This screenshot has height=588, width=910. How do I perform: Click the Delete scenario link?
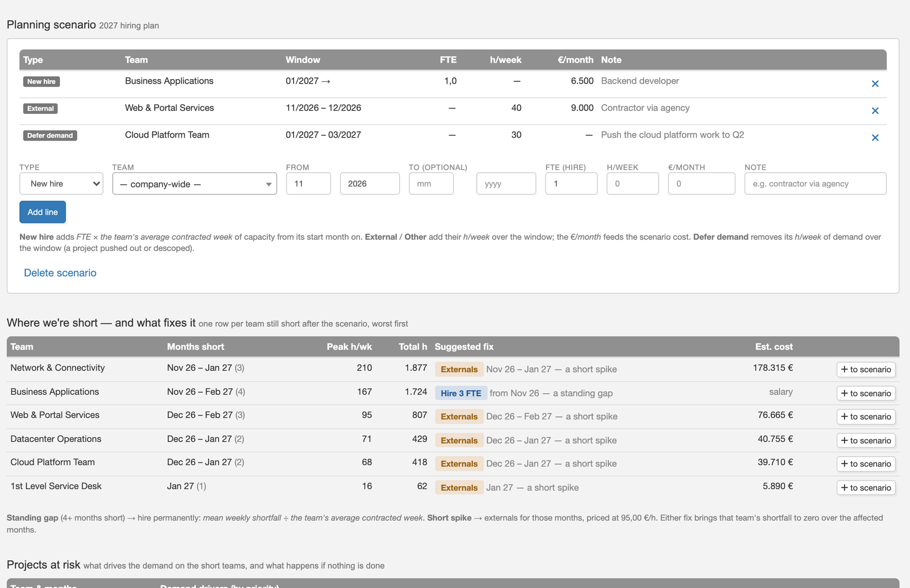[60, 273]
